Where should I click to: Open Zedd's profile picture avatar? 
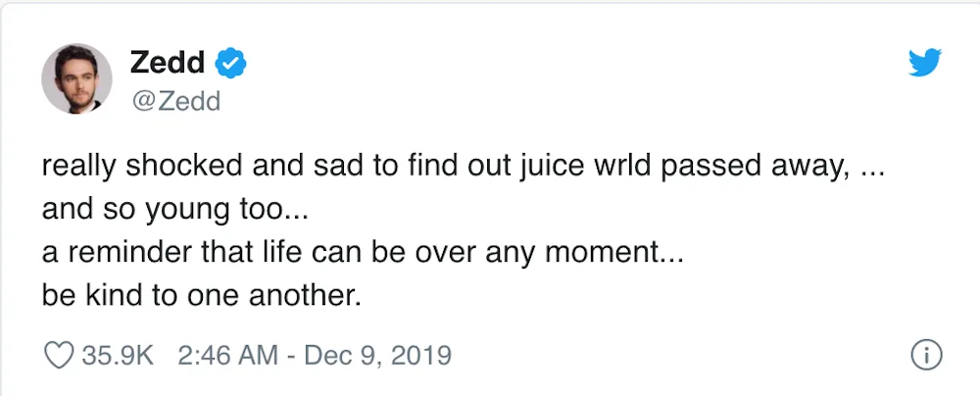[76, 77]
